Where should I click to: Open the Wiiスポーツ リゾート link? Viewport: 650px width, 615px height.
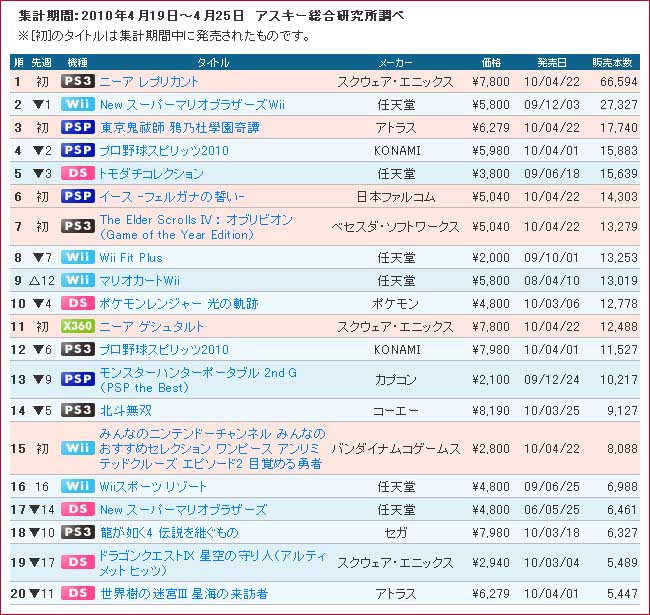(x=153, y=487)
